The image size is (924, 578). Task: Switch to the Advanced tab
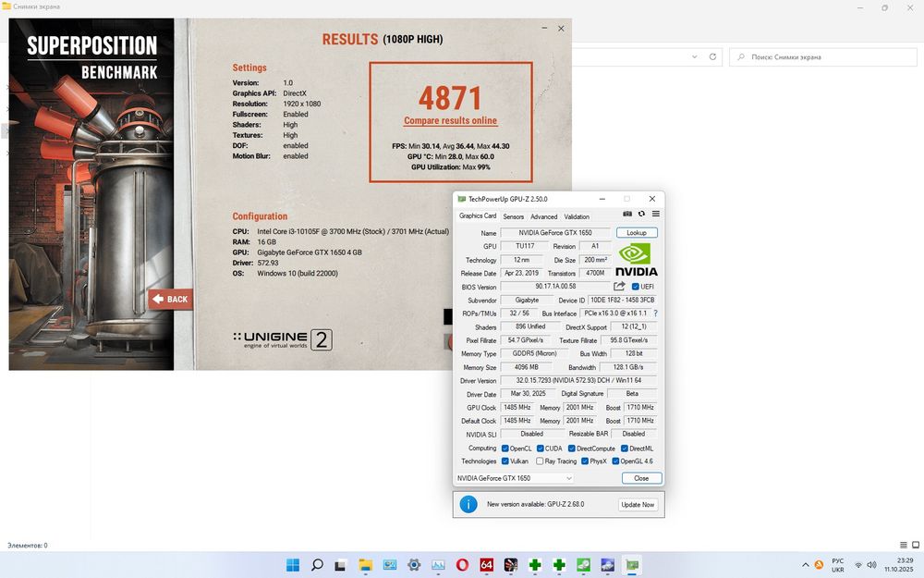(x=544, y=216)
